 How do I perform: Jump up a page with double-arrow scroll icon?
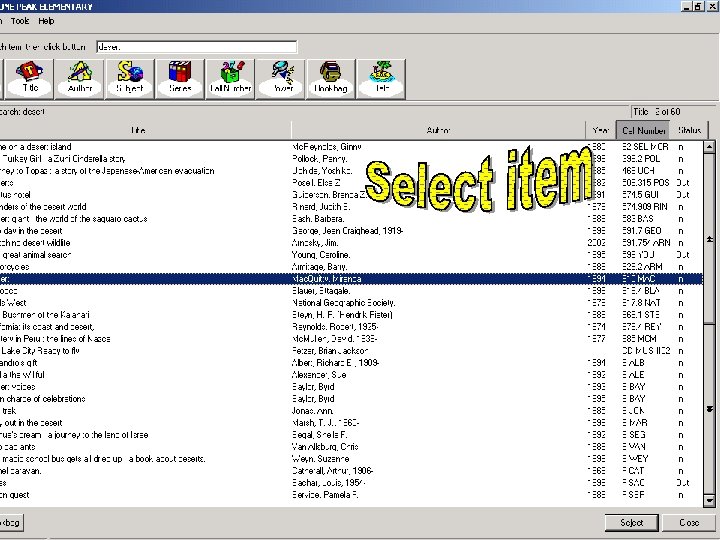(x=709, y=239)
